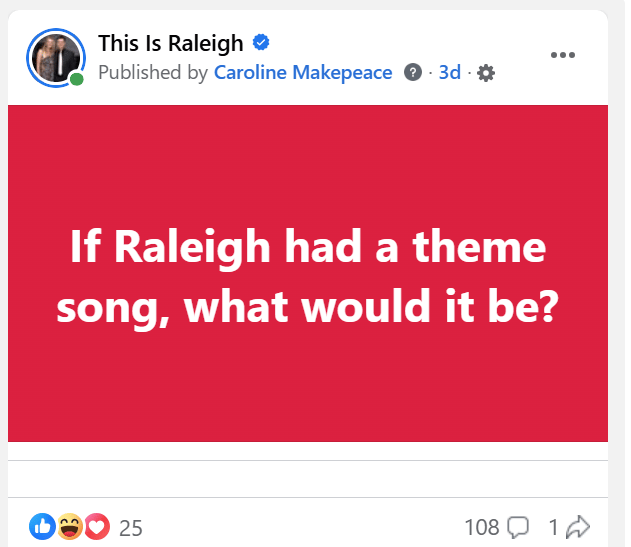
Task: Click the post audience gear icon
Action: pos(486,73)
